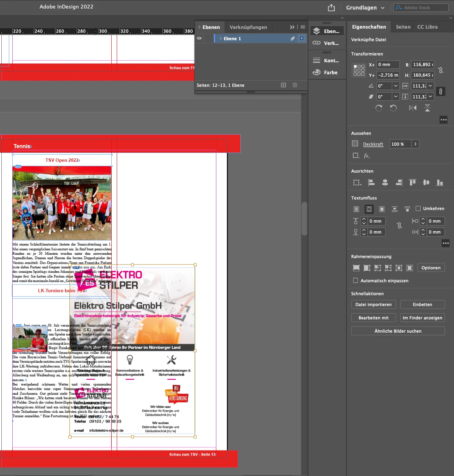Click the X position input field

point(388,65)
